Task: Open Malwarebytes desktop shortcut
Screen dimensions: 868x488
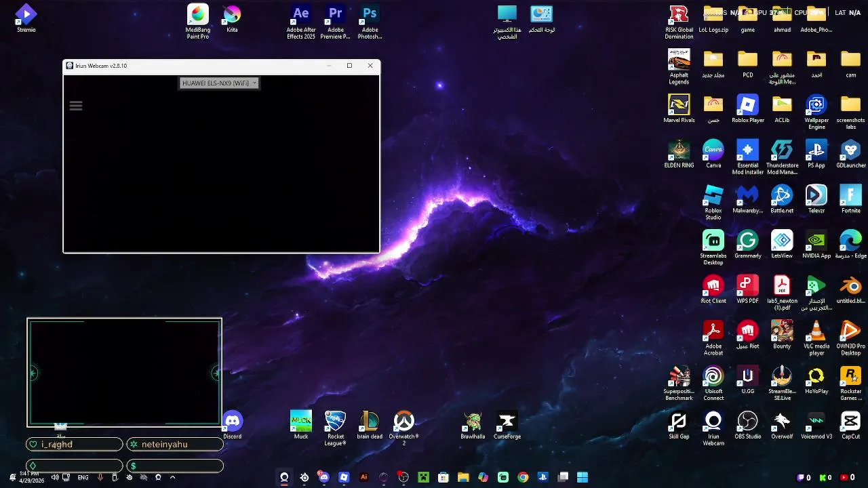Action: (747, 199)
